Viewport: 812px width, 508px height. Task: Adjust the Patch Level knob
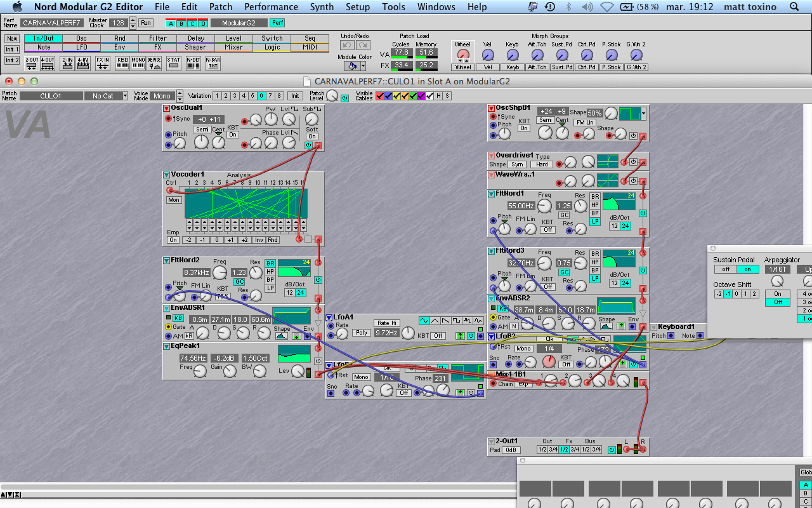coord(332,96)
